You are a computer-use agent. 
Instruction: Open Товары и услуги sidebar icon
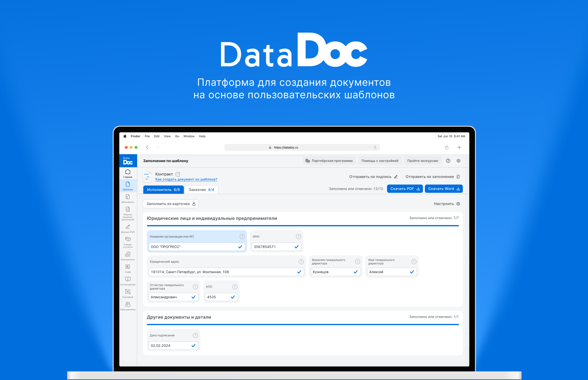(128, 242)
